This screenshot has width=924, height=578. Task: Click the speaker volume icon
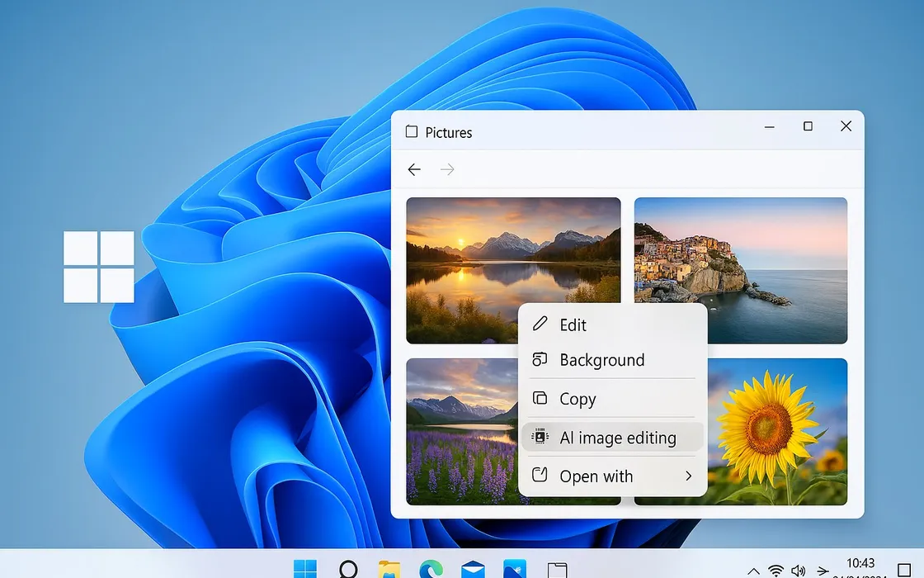(798, 571)
